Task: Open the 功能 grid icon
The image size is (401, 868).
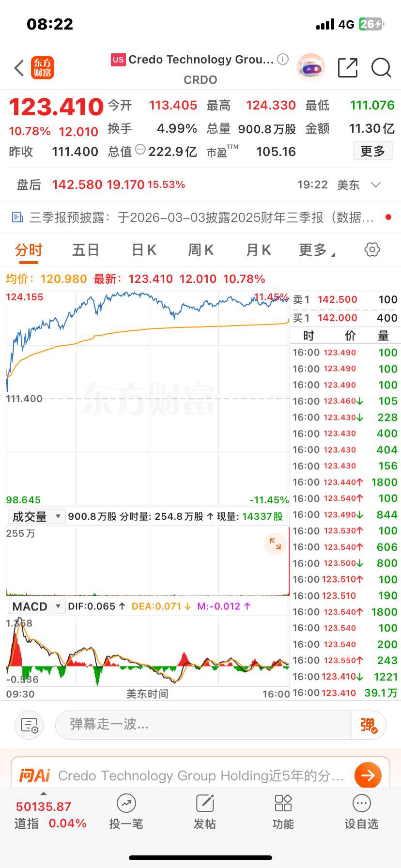Action: [283, 803]
